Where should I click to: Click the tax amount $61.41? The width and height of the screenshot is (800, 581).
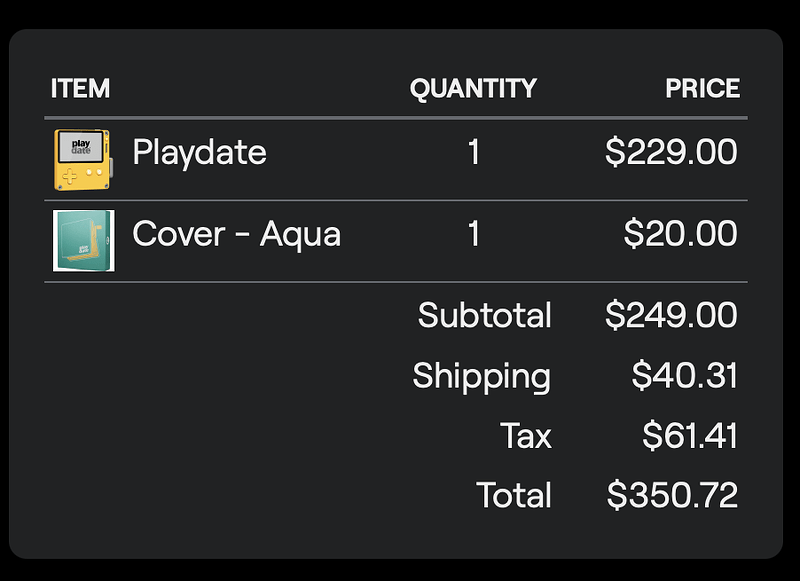(689, 437)
